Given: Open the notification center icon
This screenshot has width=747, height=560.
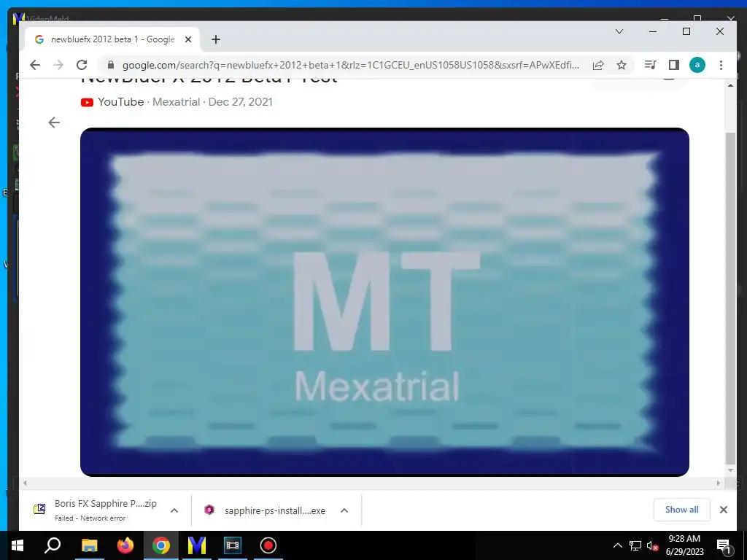Looking at the screenshot, I should pos(724,545).
